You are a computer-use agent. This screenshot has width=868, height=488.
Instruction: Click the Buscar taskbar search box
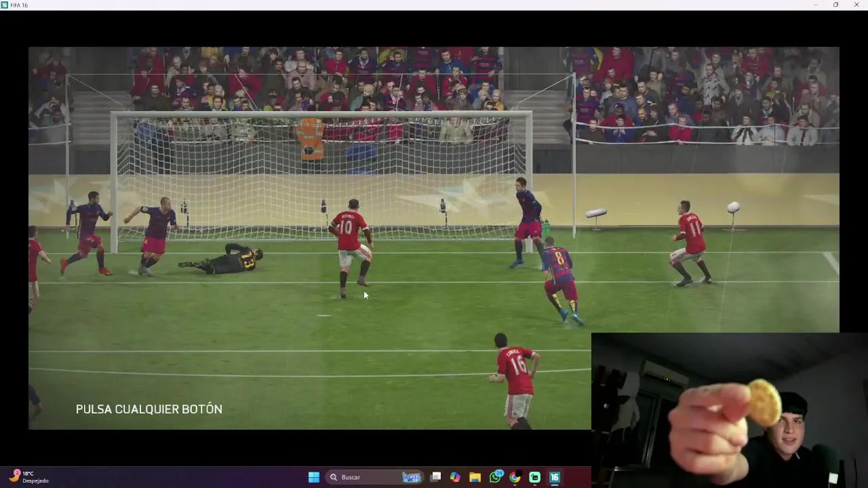click(374, 477)
